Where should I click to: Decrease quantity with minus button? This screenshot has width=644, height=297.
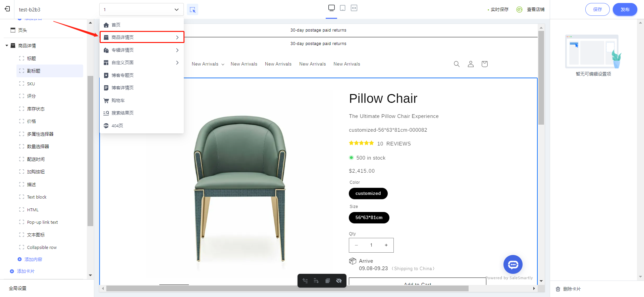pos(356,245)
